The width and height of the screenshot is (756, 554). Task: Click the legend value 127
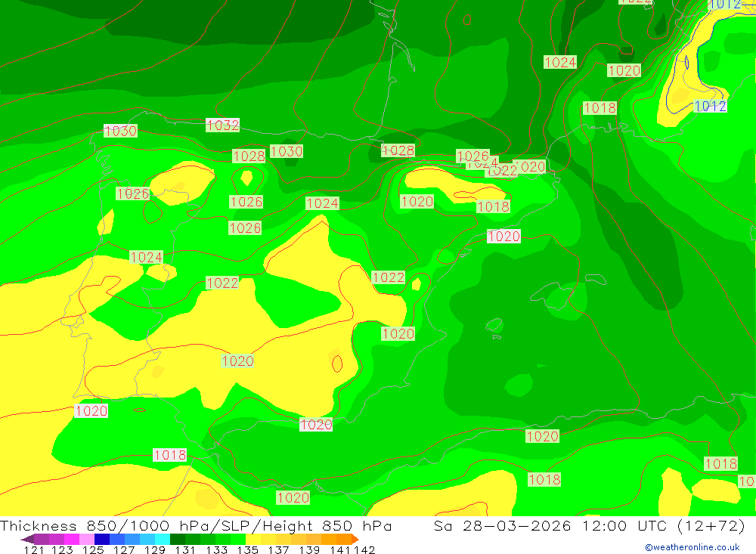point(124,549)
